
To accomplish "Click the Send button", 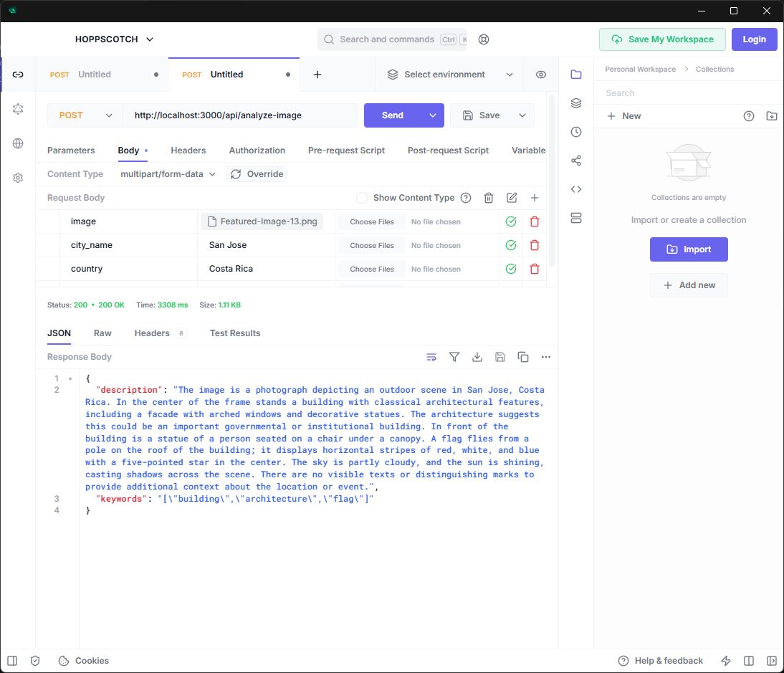I will [392, 115].
